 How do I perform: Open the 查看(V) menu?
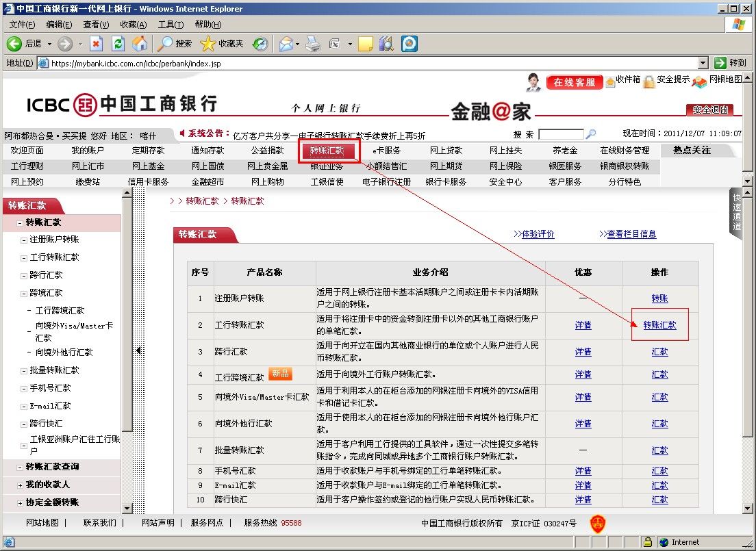pos(96,25)
